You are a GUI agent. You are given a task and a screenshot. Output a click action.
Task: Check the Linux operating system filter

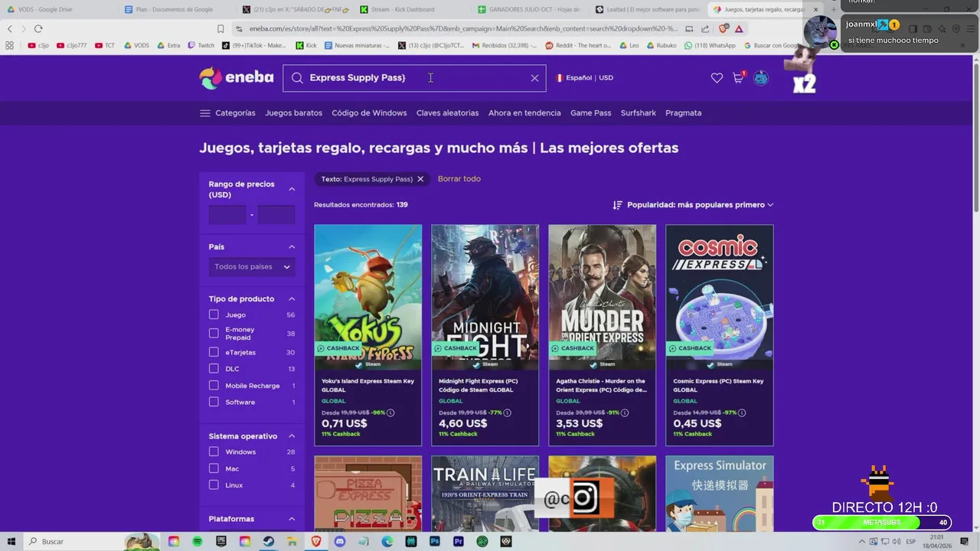click(214, 485)
